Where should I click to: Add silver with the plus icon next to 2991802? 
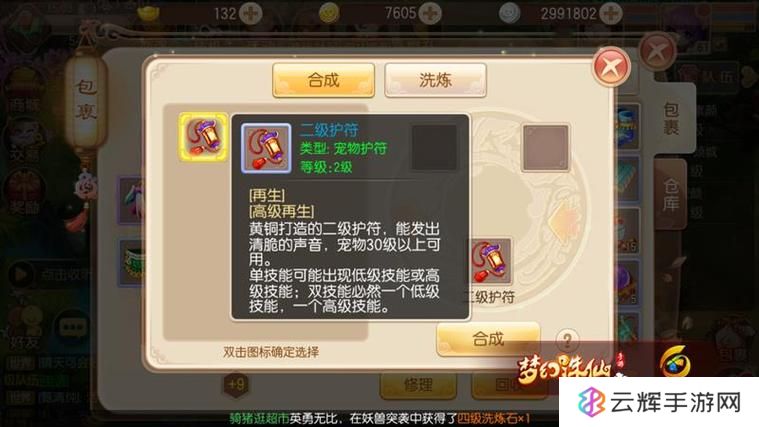611,13
